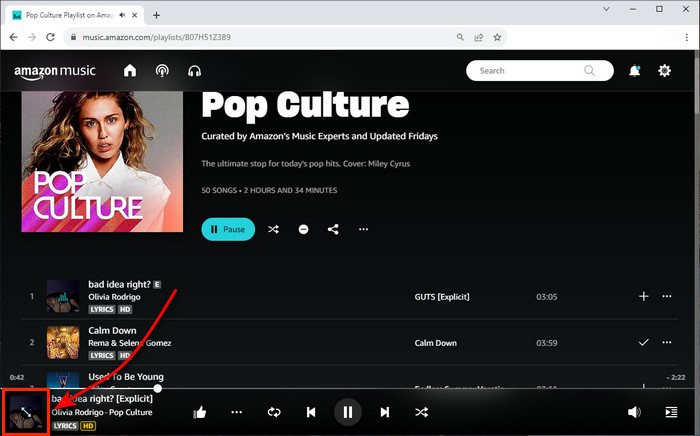Image resolution: width=700 pixels, height=436 pixels.
Task: Open the library headphones icon
Action: (x=195, y=71)
